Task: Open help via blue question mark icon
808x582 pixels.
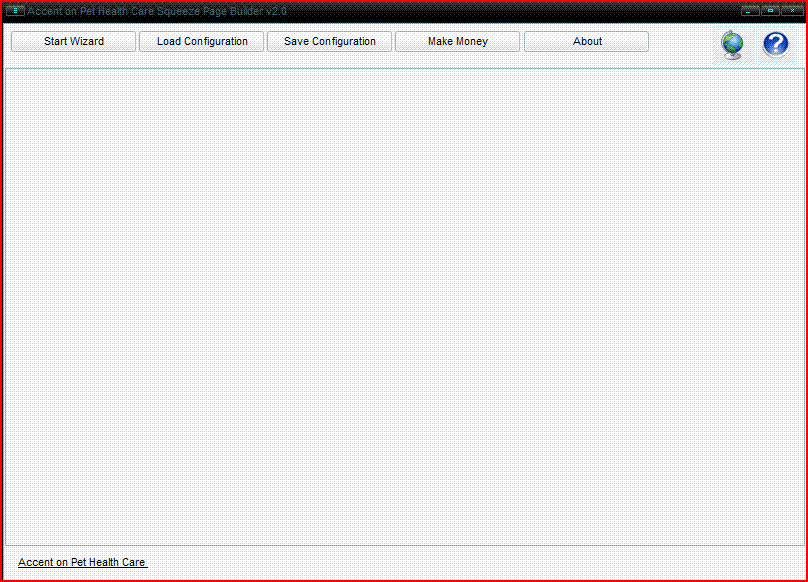Action: pos(775,45)
